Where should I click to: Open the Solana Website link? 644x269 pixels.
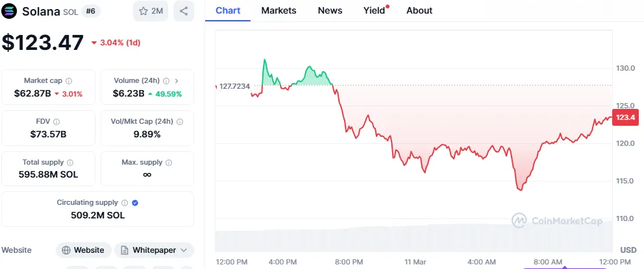pyautogui.click(x=83, y=250)
